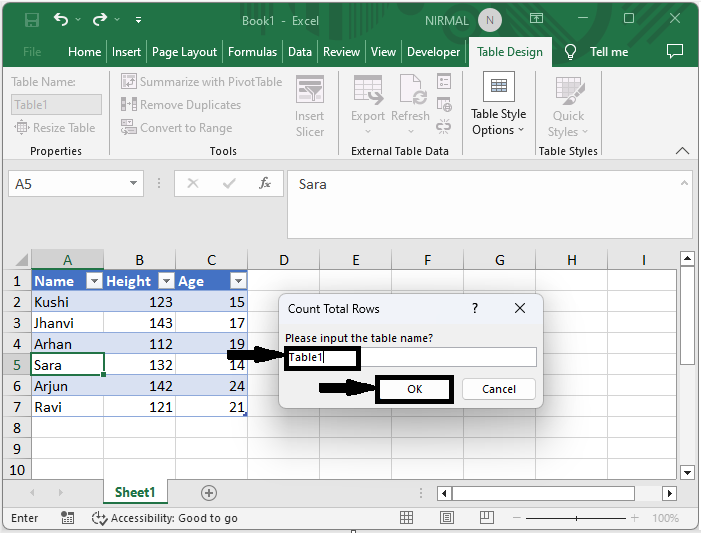Switch to Normal view icon
The width and height of the screenshot is (701, 533).
pyautogui.click(x=406, y=518)
